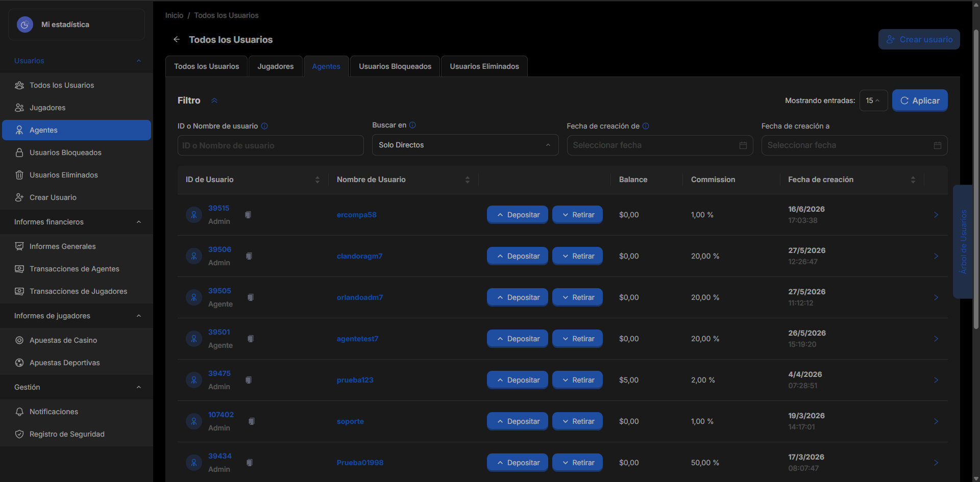Collapse the Filtro section
The image size is (980, 482).
tap(214, 100)
